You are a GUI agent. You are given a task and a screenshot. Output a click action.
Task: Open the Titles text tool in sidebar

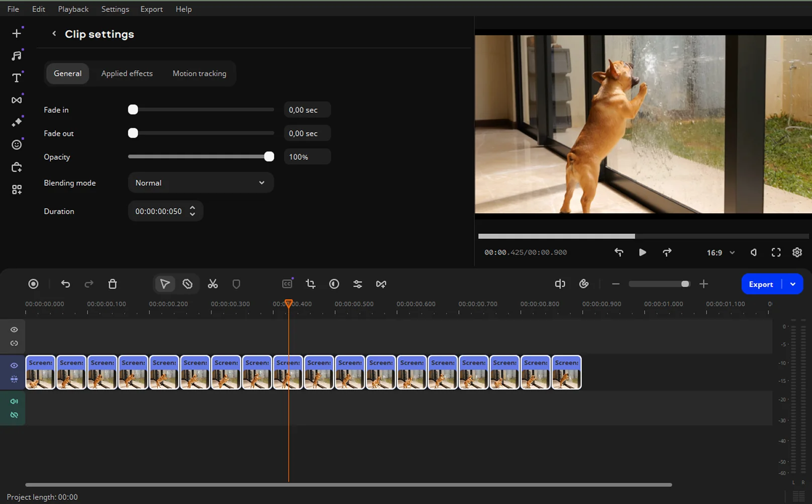[17, 78]
